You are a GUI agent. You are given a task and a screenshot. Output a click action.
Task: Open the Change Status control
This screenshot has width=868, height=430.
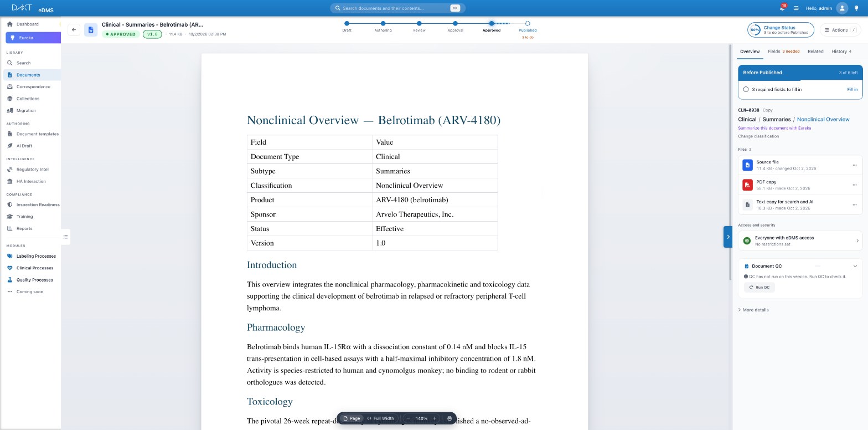click(x=781, y=30)
